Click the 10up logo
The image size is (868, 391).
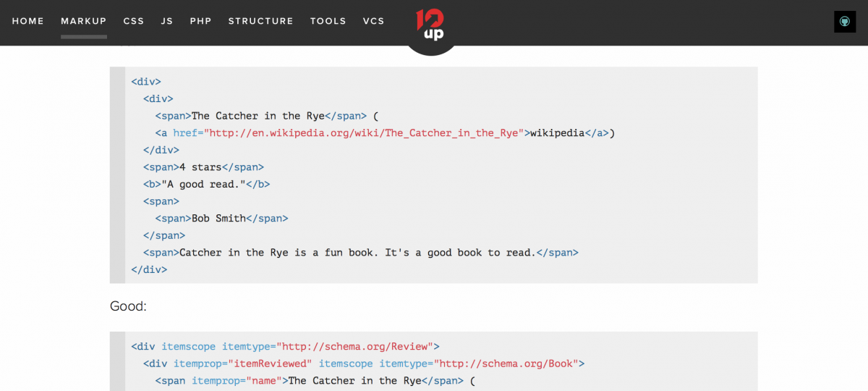click(x=430, y=25)
